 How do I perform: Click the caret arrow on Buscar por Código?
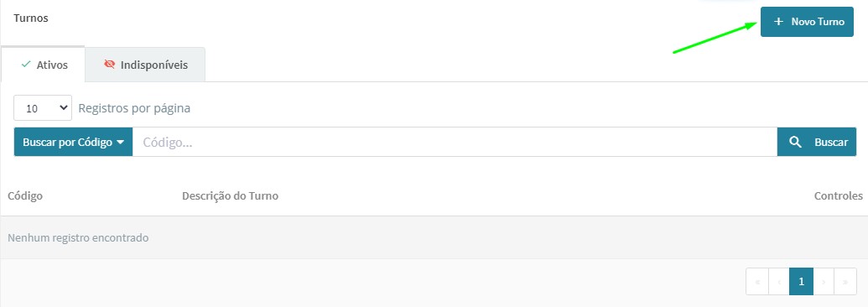pyautogui.click(x=120, y=143)
